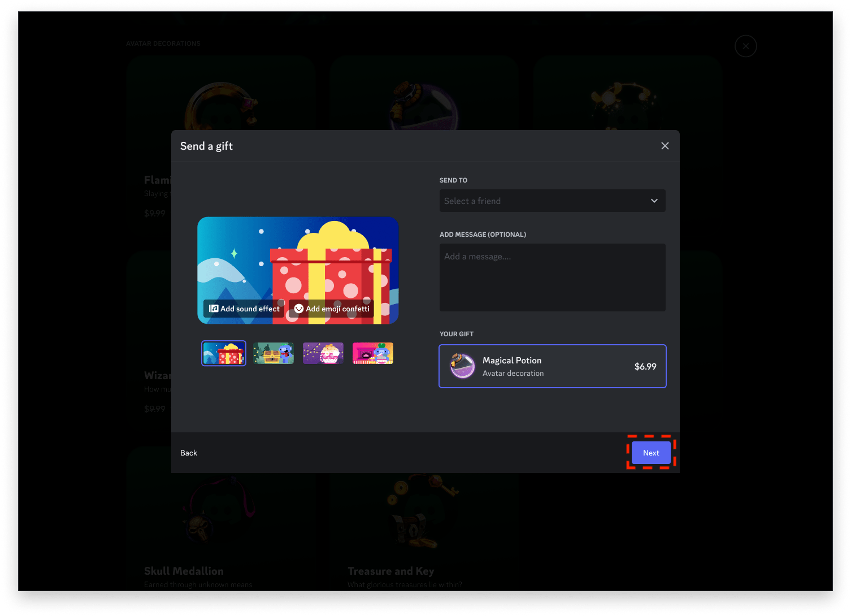Click the Add sound effect button
This screenshot has height=616, width=851.
[244, 309]
